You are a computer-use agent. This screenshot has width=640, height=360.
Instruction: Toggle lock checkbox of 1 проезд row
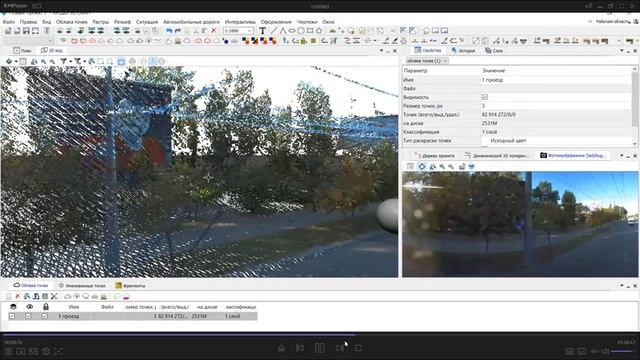click(x=44, y=316)
